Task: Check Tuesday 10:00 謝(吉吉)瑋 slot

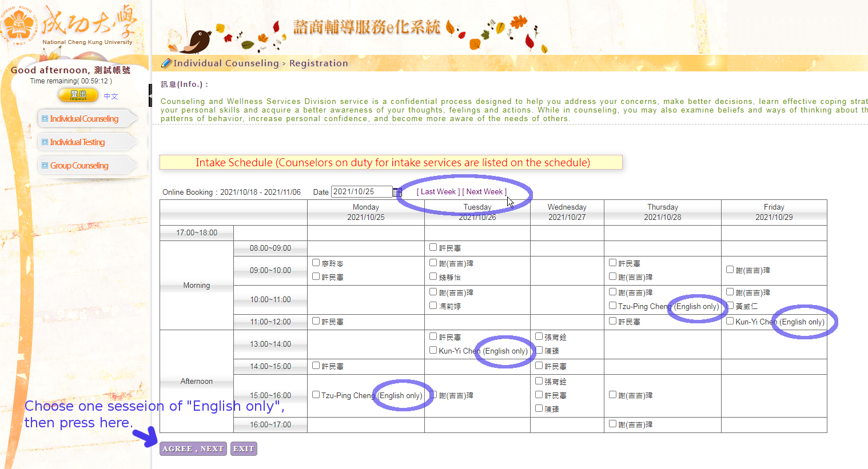Action: [x=433, y=292]
